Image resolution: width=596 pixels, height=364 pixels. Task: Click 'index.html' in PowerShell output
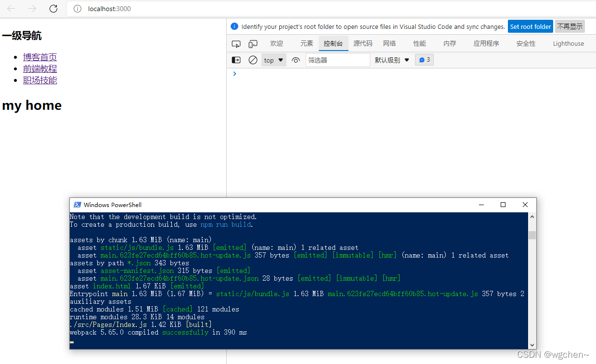pos(112,286)
